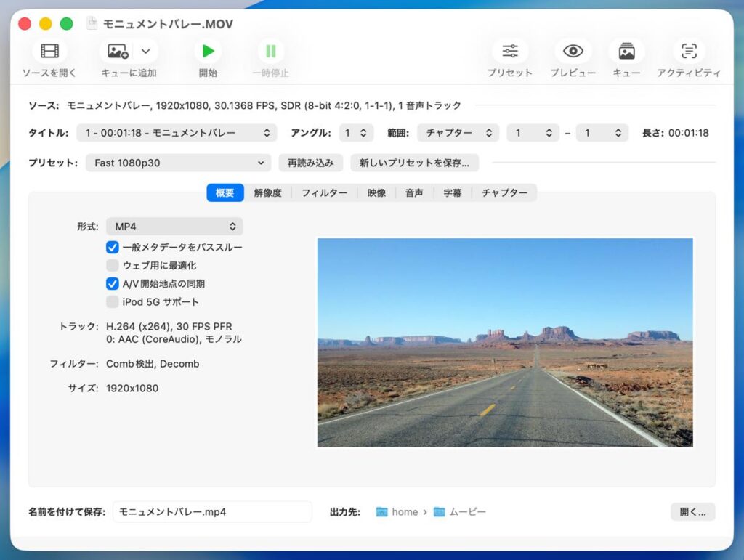Expand the 形式 MP4 dropdown

(x=174, y=227)
